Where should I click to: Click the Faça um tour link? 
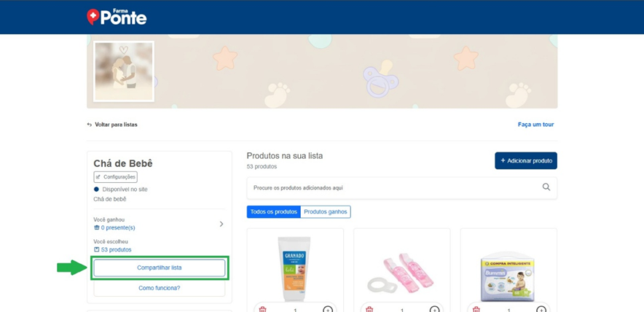pyautogui.click(x=535, y=125)
